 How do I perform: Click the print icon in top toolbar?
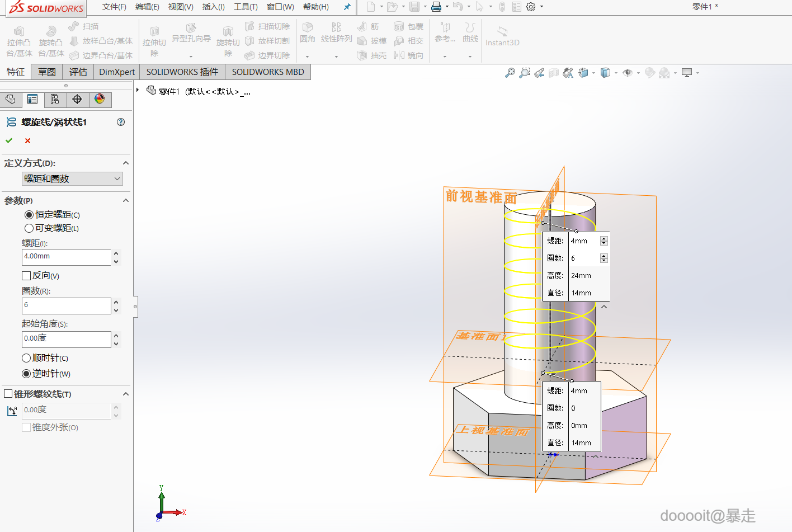(x=436, y=7)
